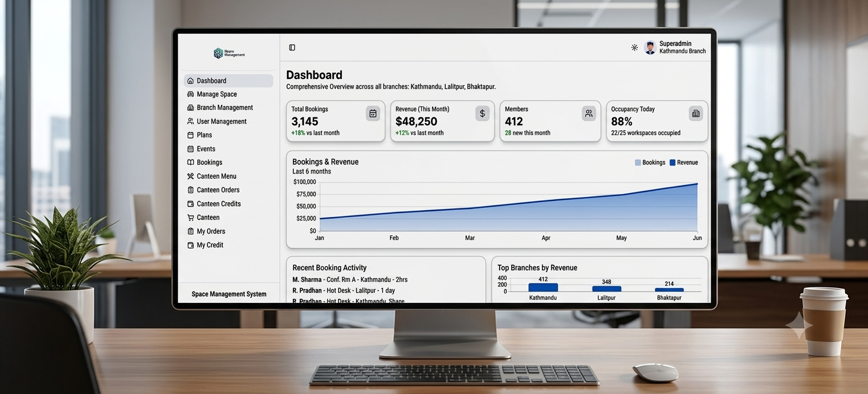Screen dimensions: 868x394
Task: Go to Manage Space
Action: point(217,94)
